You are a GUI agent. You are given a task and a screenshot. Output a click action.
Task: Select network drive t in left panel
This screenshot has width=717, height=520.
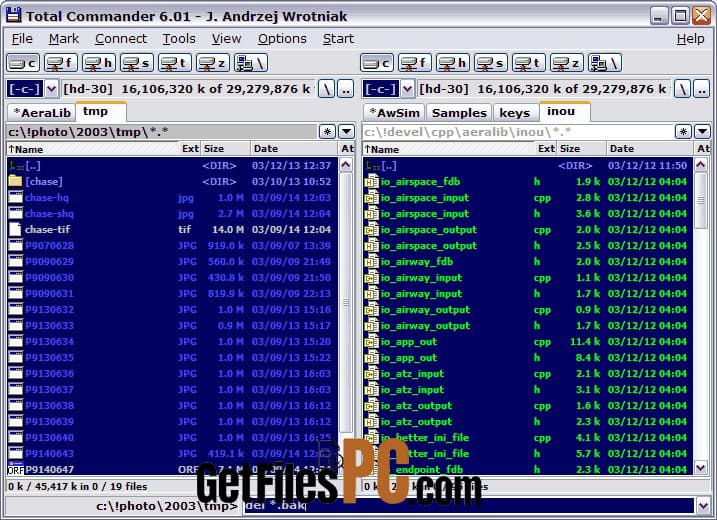[x=175, y=63]
